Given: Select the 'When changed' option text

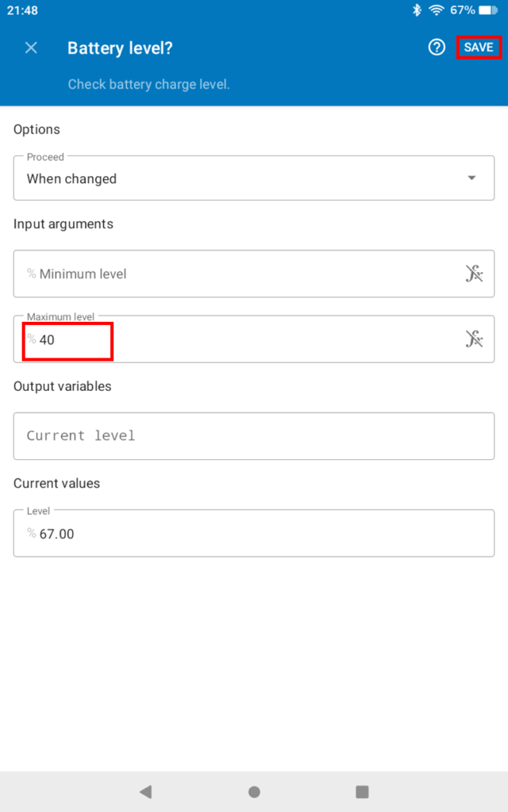Looking at the screenshot, I should click(71, 179).
